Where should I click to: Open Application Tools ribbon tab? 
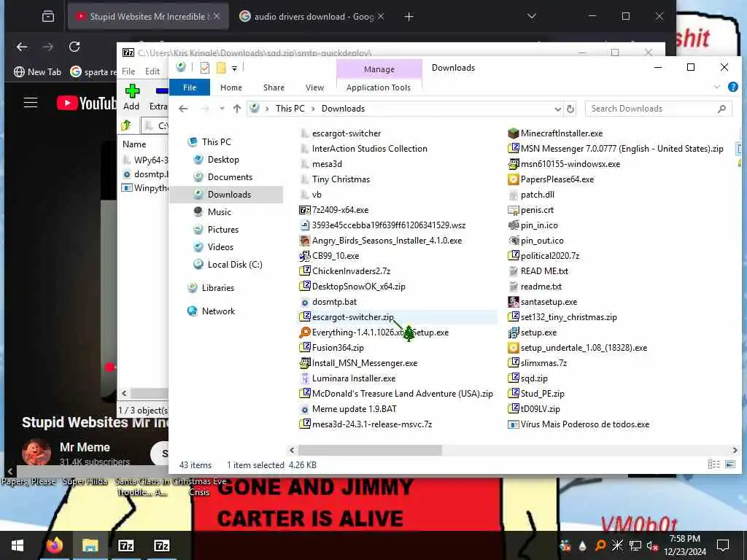tap(379, 87)
